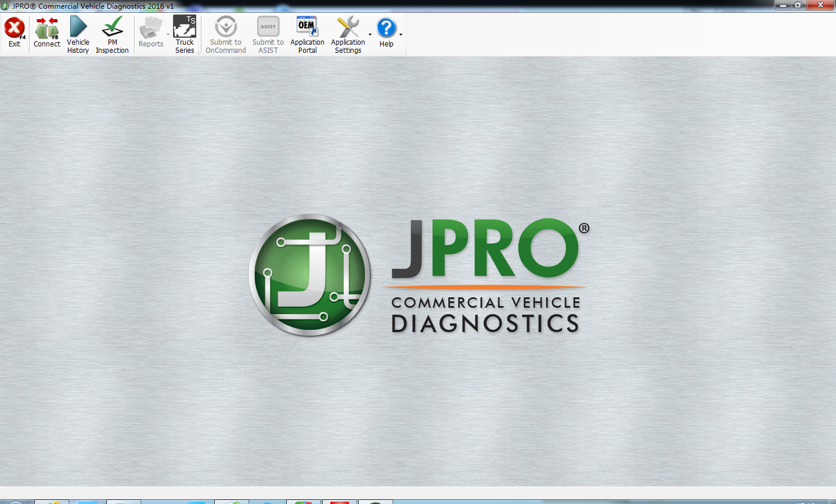Click the red Exit icon

15,28
